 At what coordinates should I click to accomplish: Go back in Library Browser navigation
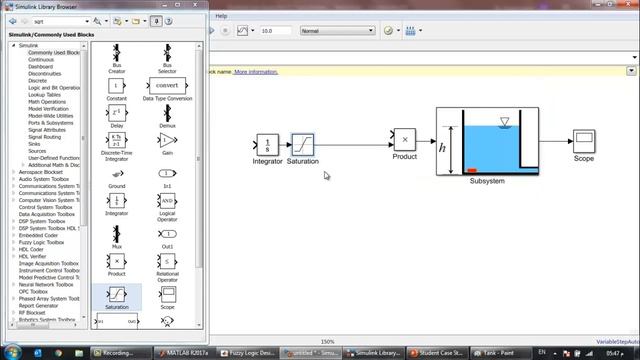coord(13,21)
